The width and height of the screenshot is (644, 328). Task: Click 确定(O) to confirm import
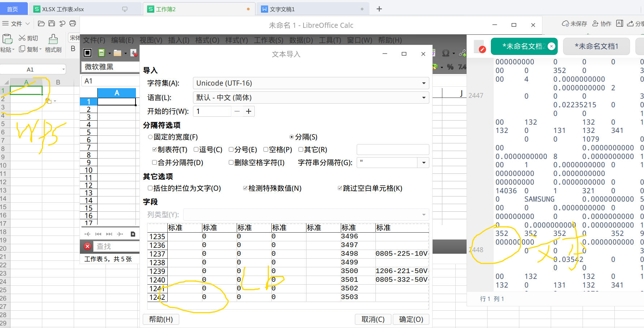click(x=411, y=319)
